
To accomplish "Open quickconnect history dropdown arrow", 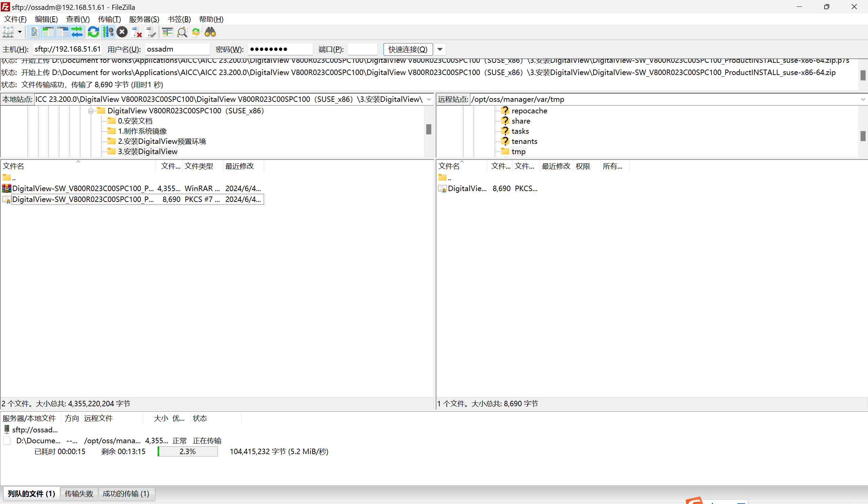I will tap(440, 49).
